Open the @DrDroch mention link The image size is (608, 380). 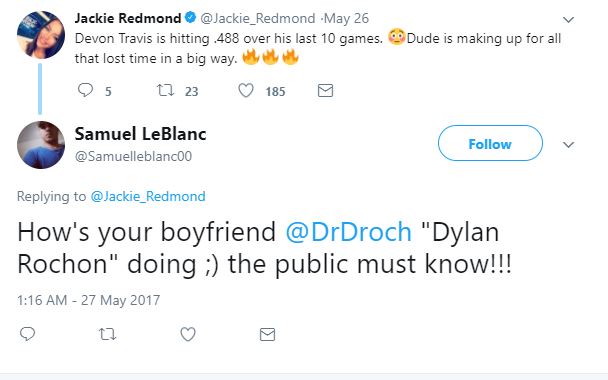[x=348, y=232]
